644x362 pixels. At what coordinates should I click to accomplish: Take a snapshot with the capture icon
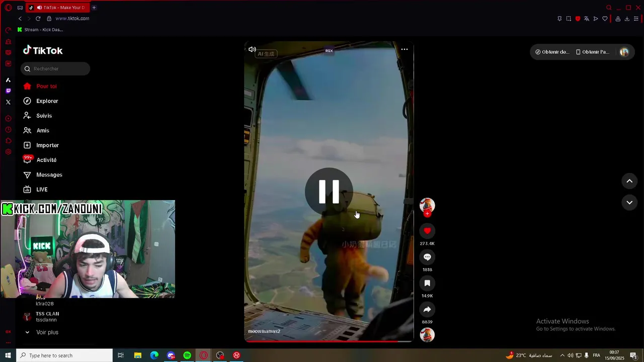[x=569, y=19]
